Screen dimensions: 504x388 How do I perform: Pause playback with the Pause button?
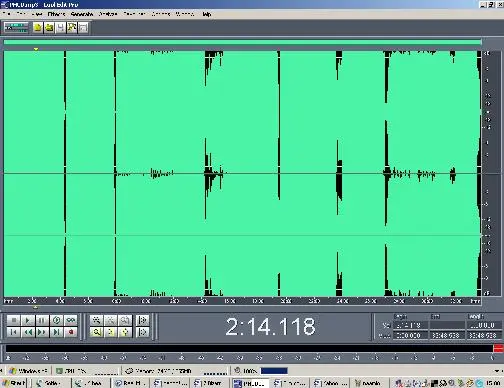tap(42, 320)
